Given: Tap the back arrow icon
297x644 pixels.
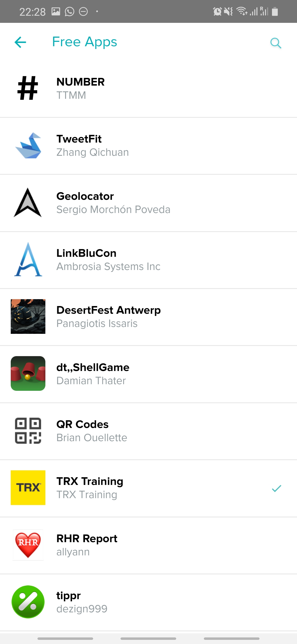Looking at the screenshot, I should tap(20, 42).
